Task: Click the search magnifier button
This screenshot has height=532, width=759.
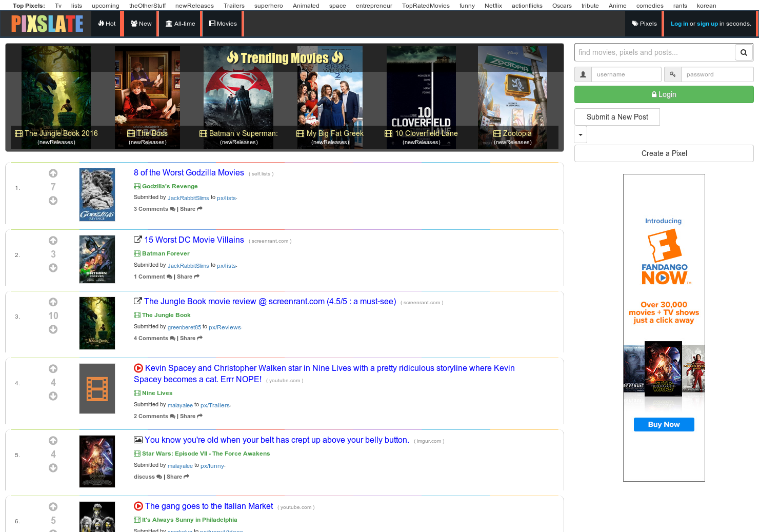Action: coord(744,52)
